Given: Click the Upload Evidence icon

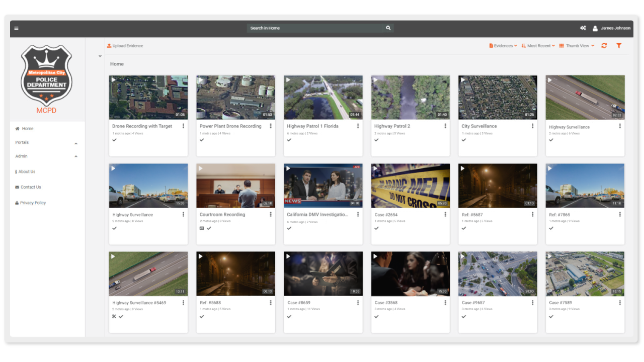Looking at the screenshot, I should click(108, 45).
